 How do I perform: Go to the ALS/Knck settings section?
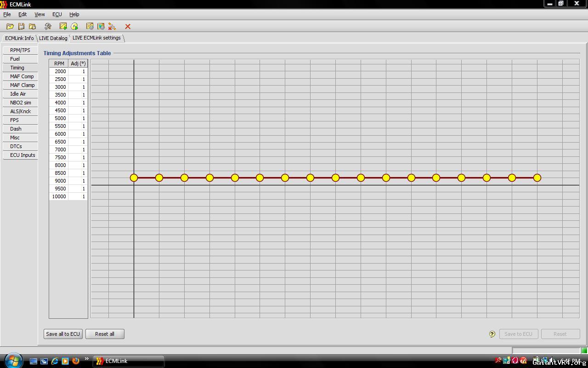pyautogui.click(x=20, y=111)
